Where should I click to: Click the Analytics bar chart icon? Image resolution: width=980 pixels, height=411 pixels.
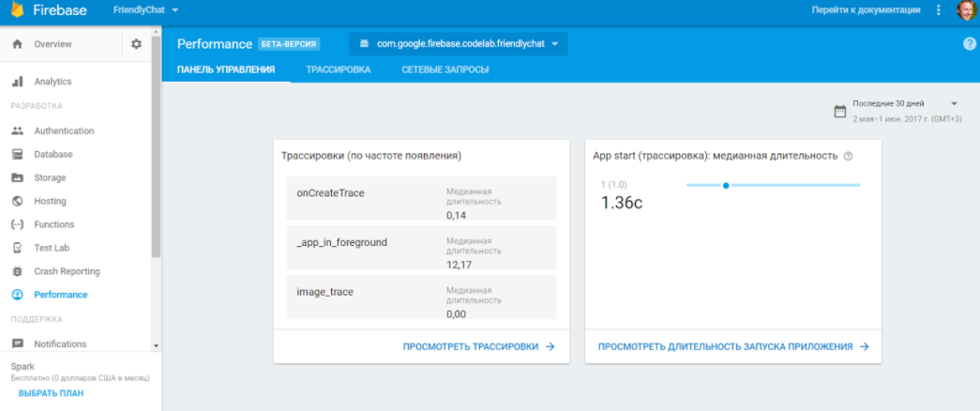[x=18, y=82]
